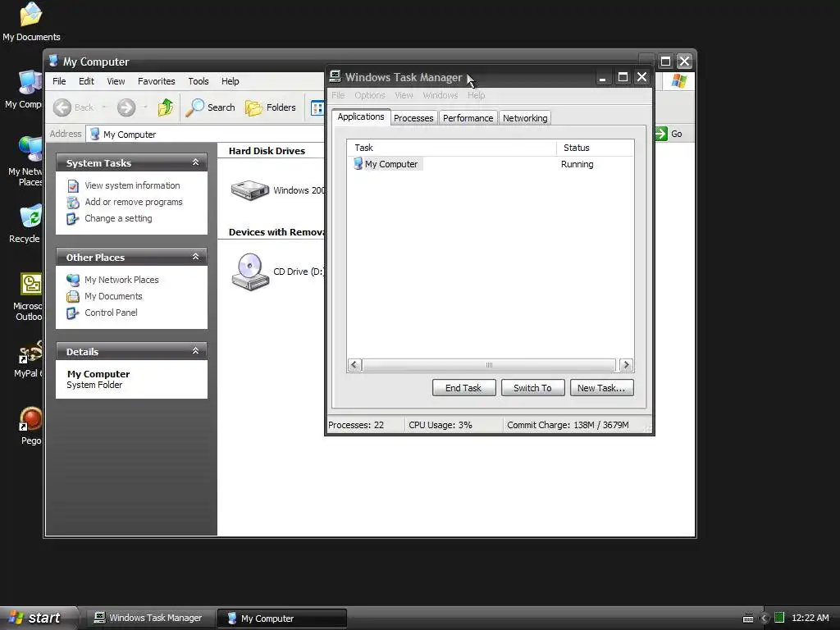Click View system information link

pos(132,185)
